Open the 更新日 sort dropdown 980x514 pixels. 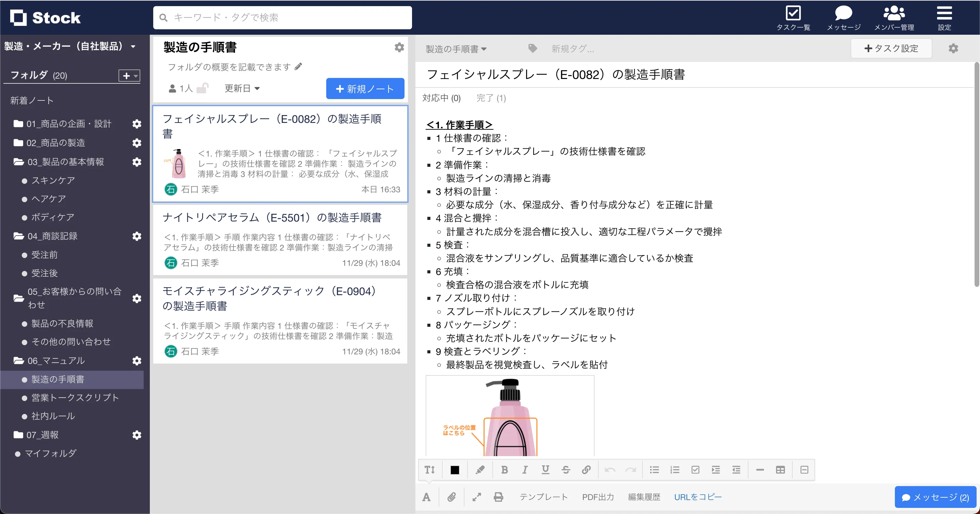(x=241, y=88)
